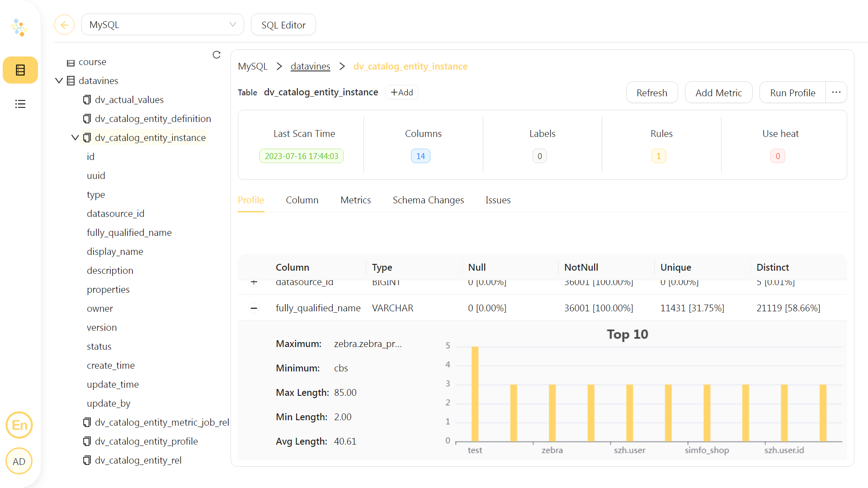Click the tallest 'test' bar in chart
Viewport: 868px width, 488px height.
coord(475,393)
